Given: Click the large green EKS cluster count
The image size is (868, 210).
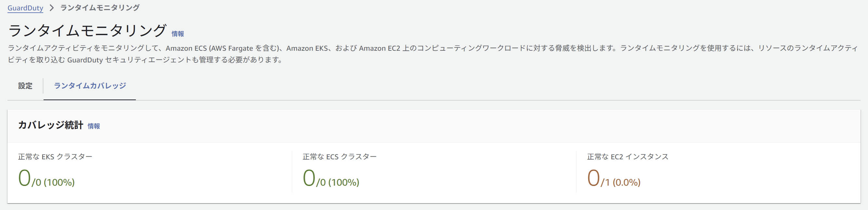Looking at the screenshot, I should coord(24,178).
